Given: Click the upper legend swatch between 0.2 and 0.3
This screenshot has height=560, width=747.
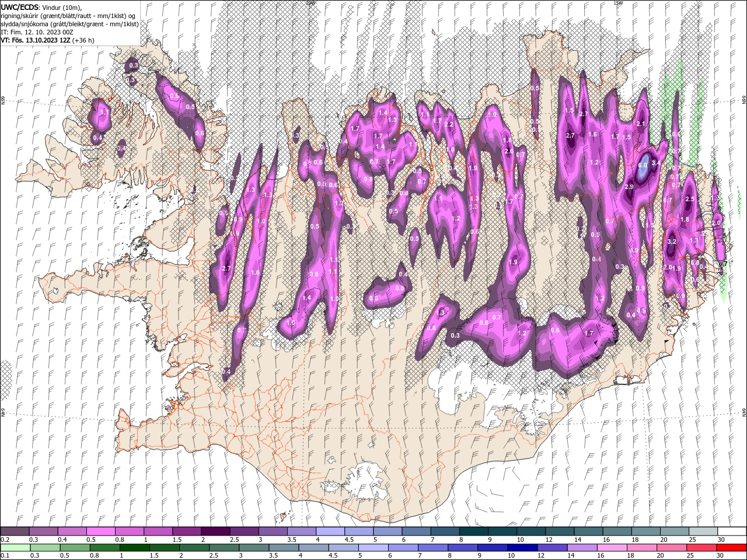Looking at the screenshot, I should [15, 531].
